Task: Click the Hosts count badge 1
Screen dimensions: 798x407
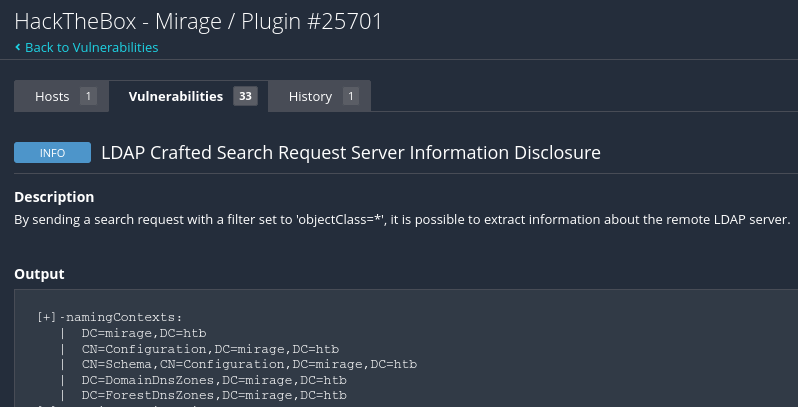Action: tap(88, 96)
